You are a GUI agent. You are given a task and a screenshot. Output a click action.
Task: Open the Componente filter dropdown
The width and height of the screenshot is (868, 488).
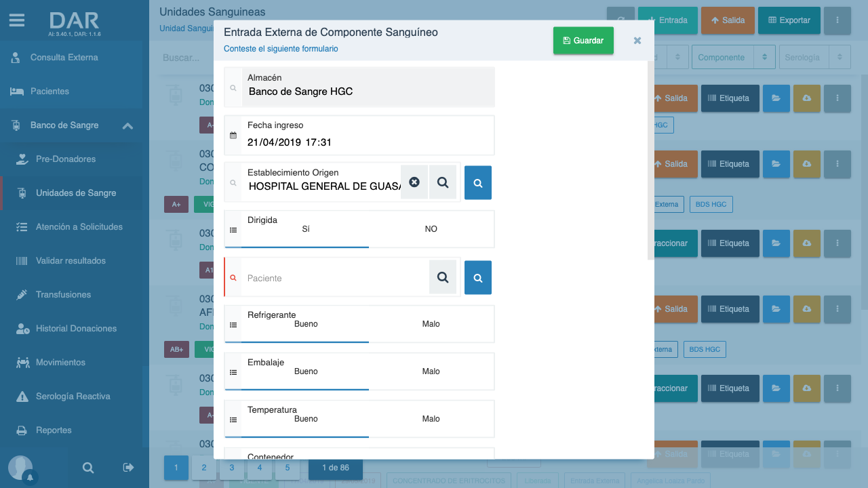[x=733, y=58]
